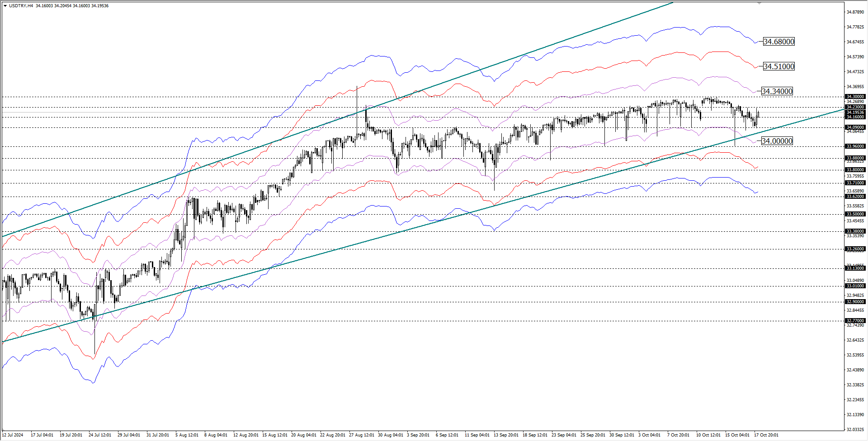Click the 34.67455 price scale value
This screenshot has width=868, height=441.
[x=855, y=42]
